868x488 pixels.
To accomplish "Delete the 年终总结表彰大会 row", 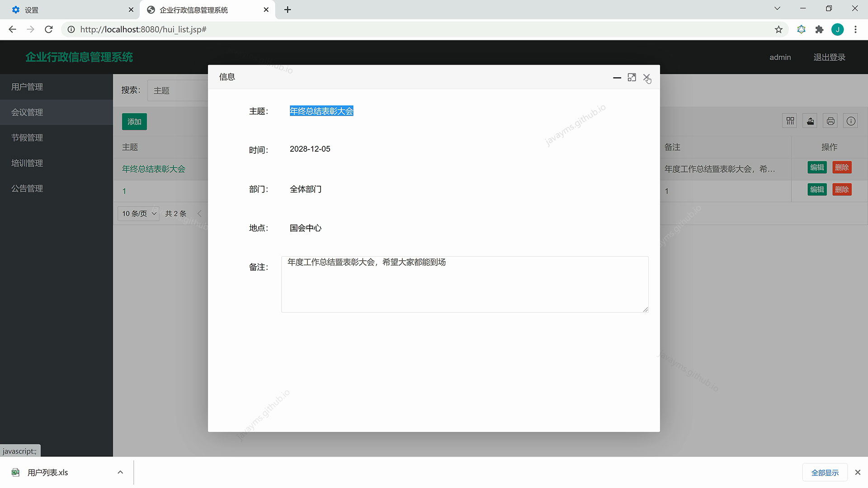I will (841, 168).
